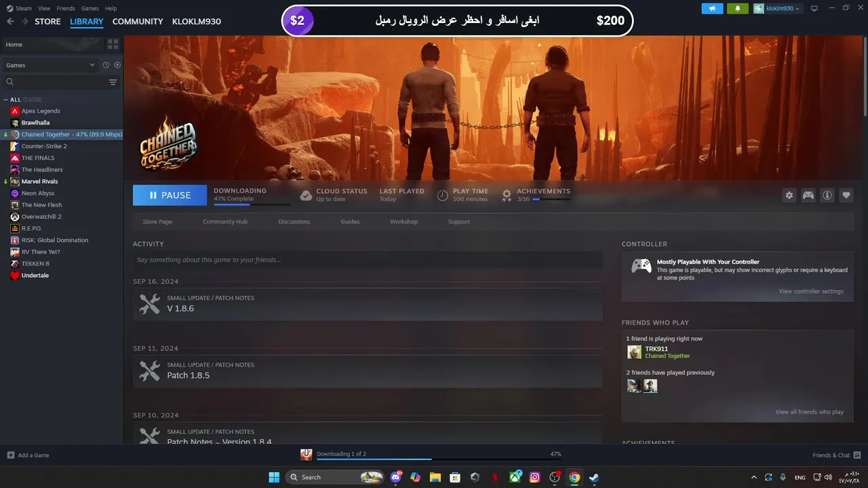Viewport: 868px width, 488px height.
Task: Click the activity comment field
Action: [x=368, y=260]
